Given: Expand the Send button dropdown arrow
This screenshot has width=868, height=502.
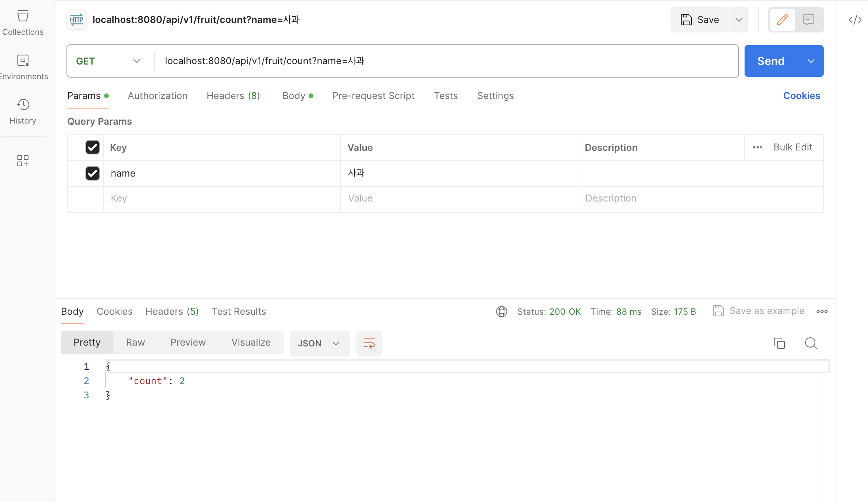Looking at the screenshot, I should pyautogui.click(x=811, y=61).
